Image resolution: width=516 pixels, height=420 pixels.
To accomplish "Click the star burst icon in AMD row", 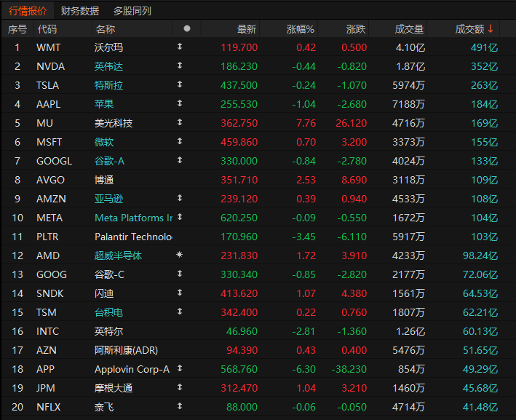I will [x=179, y=255].
